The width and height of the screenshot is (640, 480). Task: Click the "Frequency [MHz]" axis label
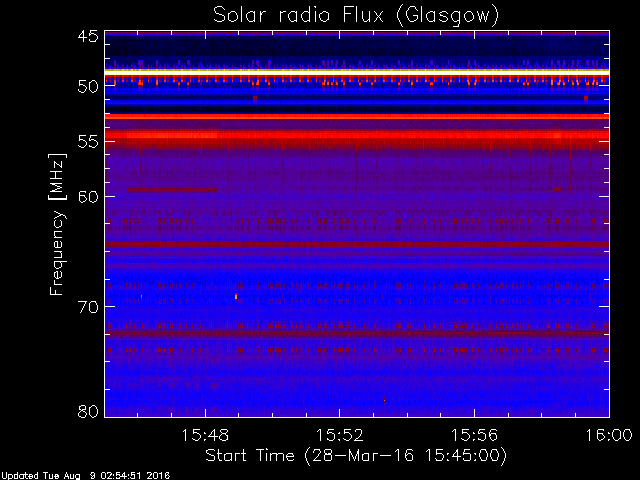[57, 224]
